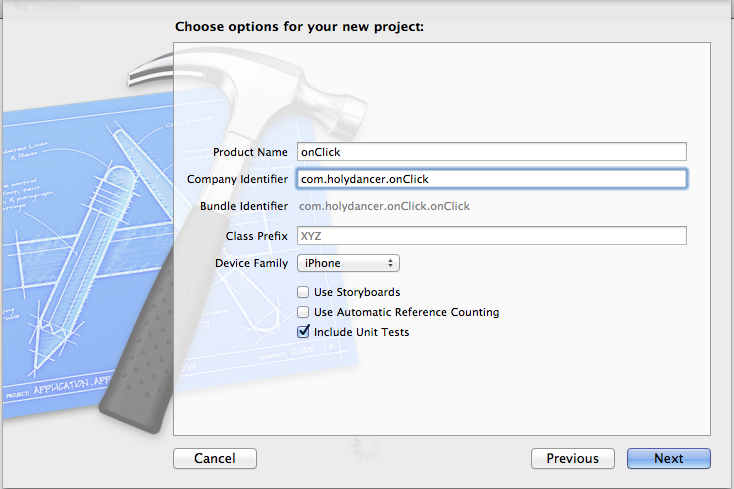Screen dimensions: 734x489
Task: Open the Device Family iPhone dropdown
Action: pyautogui.click(x=348, y=263)
